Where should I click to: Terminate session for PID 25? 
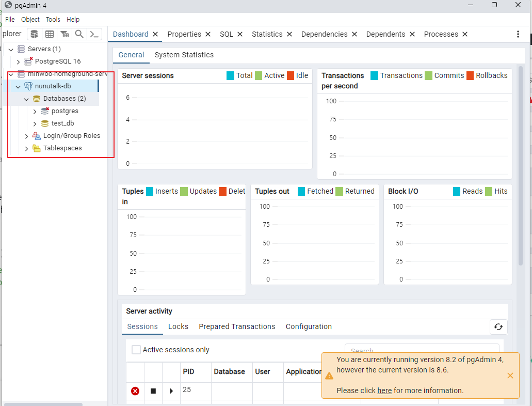pos(135,391)
